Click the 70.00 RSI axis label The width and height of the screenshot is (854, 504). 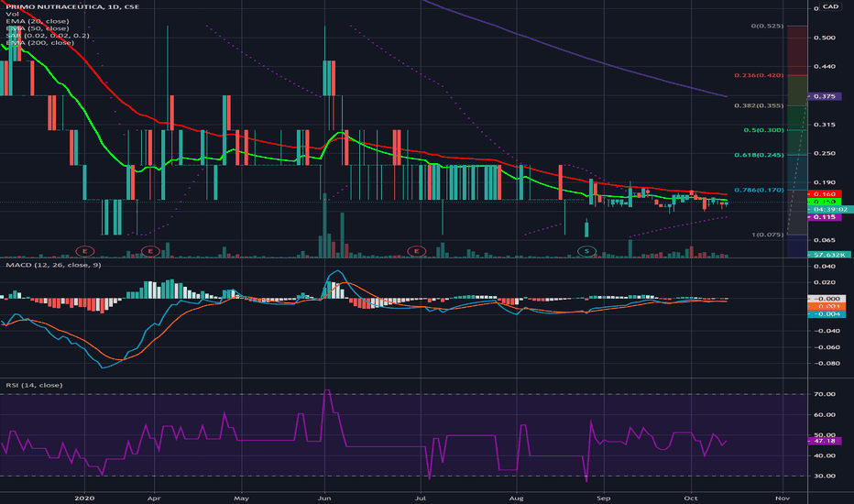tap(824, 394)
